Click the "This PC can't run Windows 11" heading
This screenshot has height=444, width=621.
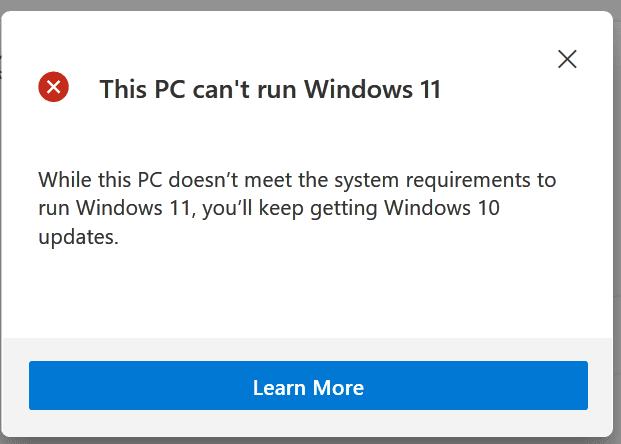(x=270, y=90)
